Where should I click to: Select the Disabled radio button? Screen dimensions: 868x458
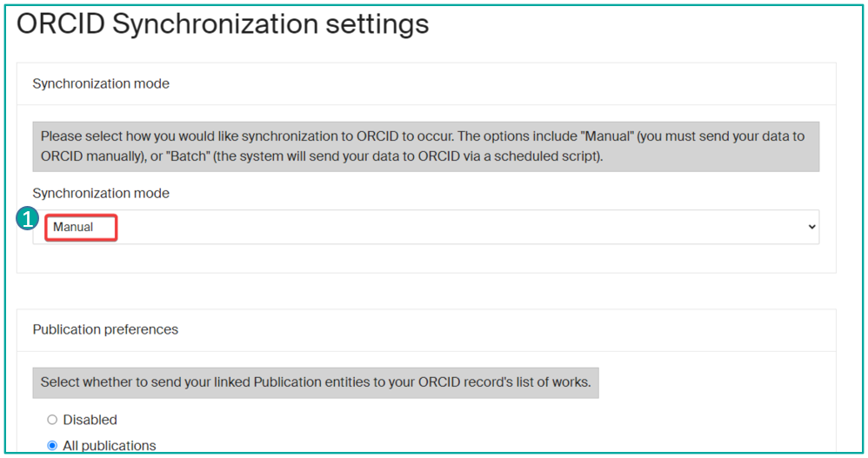coord(52,420)
